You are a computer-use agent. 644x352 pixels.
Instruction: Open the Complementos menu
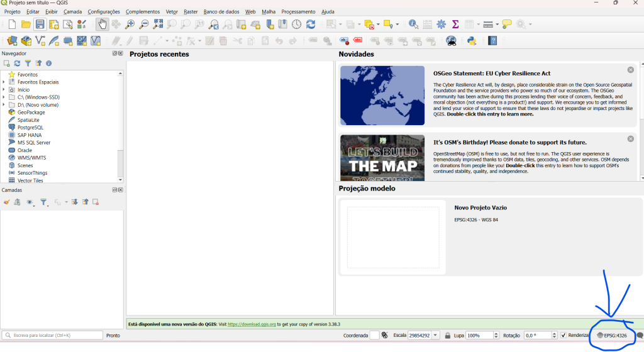tap(143, 11)
